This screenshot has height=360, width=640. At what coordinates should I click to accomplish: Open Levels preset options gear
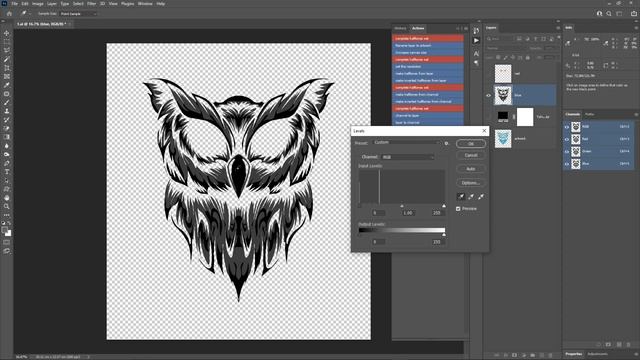pos(447,143)
